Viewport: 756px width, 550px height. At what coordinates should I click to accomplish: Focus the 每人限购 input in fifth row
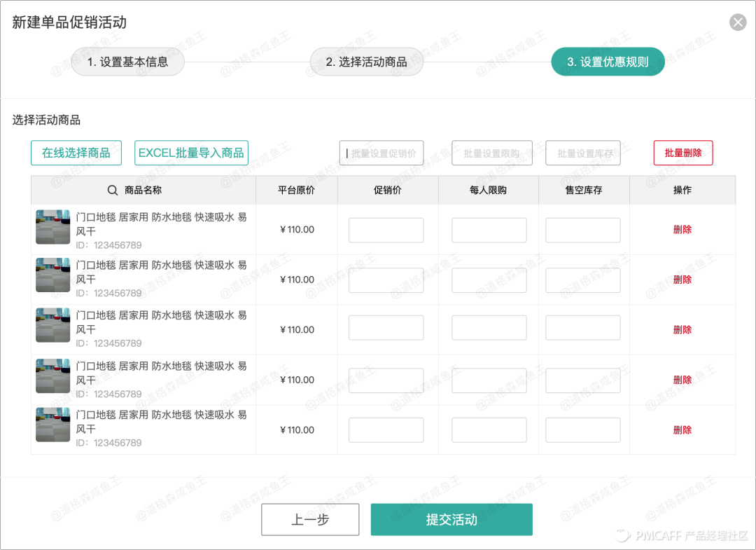489,430
